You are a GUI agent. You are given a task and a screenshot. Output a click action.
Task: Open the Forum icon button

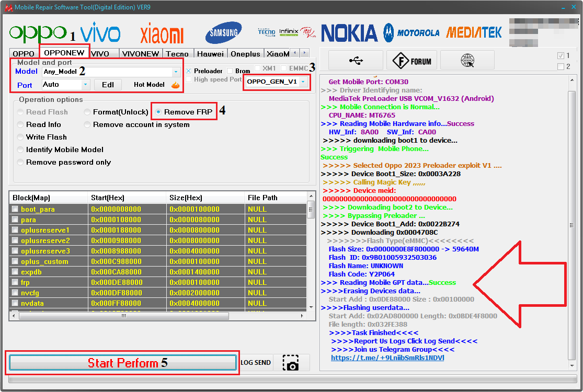pos(413,60)
